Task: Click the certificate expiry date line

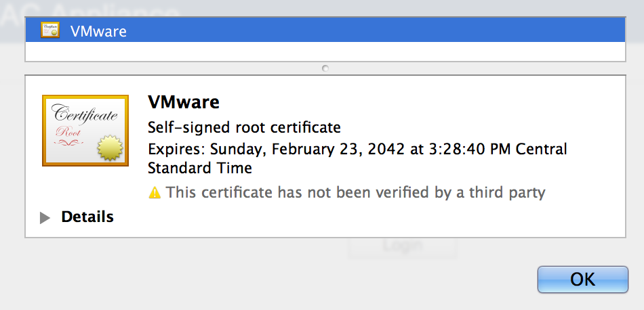Action: [x=357, y=149]
